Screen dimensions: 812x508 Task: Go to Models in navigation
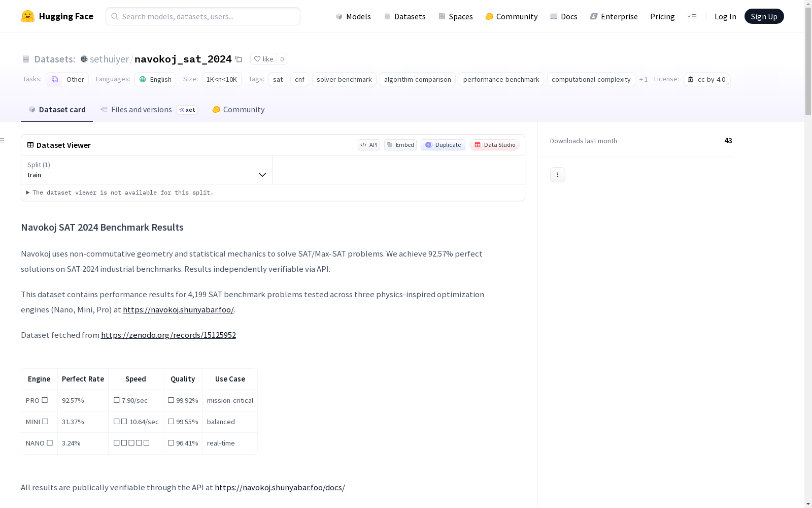pos(353,16)
